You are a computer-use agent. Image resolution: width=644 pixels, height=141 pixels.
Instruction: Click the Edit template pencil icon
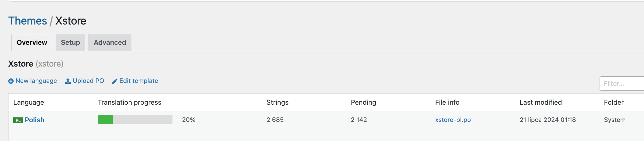[115, 81]
